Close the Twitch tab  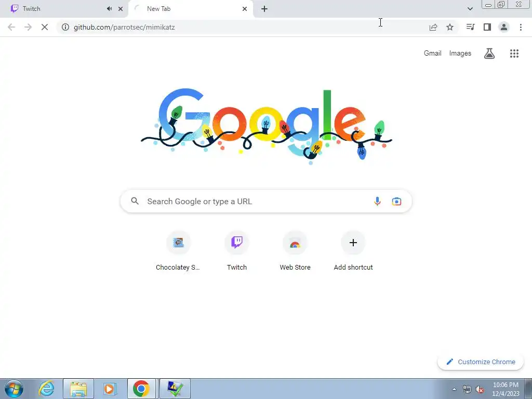point(121,9)
